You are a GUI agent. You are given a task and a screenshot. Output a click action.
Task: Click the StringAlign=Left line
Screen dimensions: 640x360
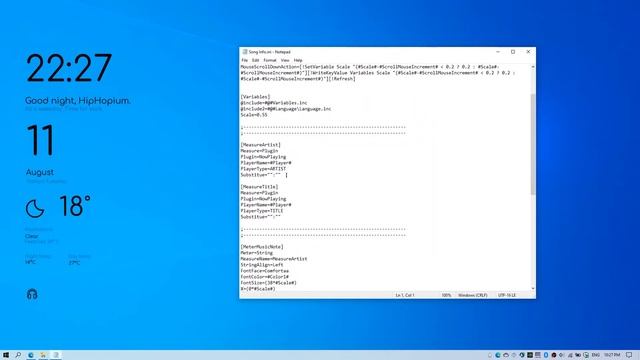[262, 265]
